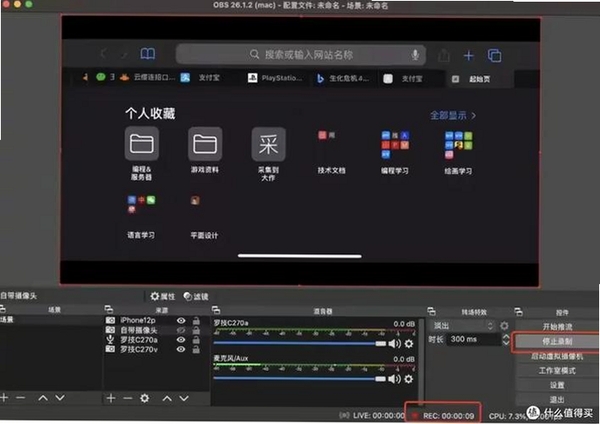Move scene down in 场景 panel
Viewport: 600px width, 424px height.
[60, 398]
